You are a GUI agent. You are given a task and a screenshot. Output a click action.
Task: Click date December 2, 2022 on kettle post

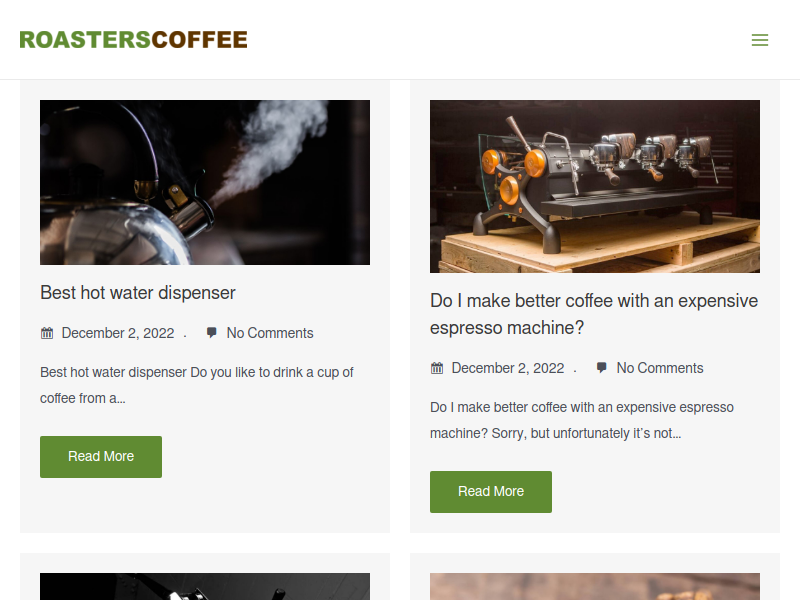click(x=118, y=333)
